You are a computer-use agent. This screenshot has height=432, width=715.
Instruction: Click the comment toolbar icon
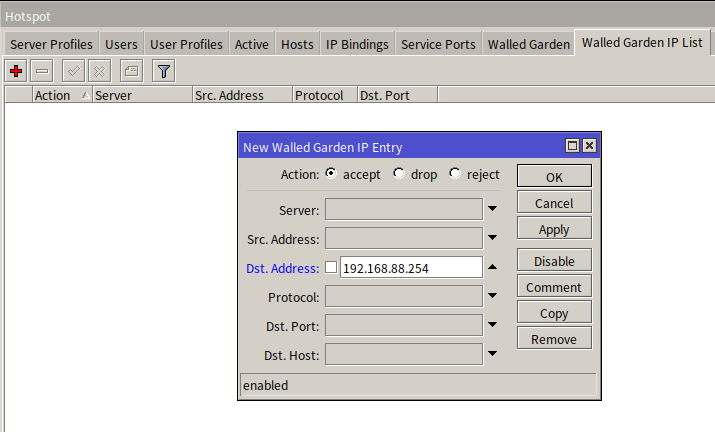pos(131,71)
